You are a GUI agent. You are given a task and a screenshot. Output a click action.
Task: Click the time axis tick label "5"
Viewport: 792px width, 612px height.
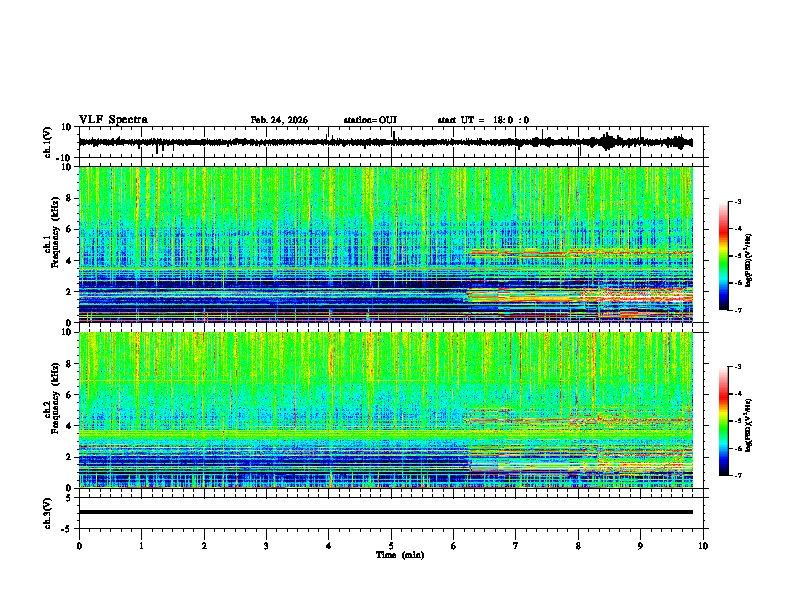click(391, 546)
